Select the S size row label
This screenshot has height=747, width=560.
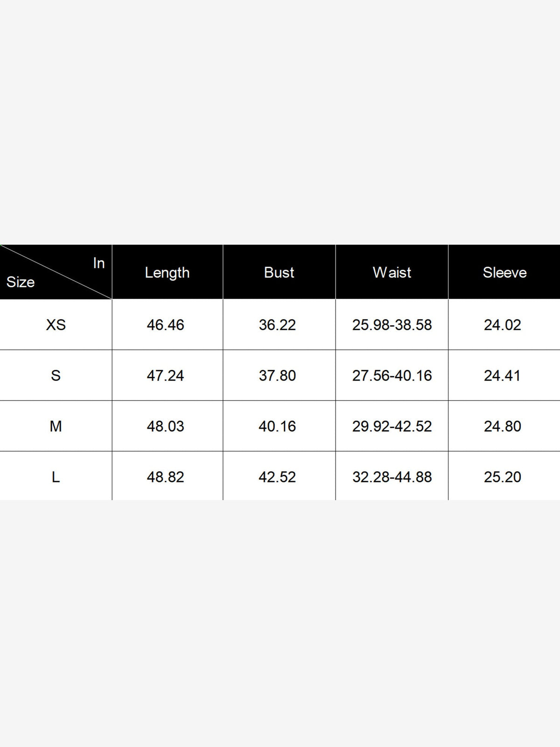point(56,375)
